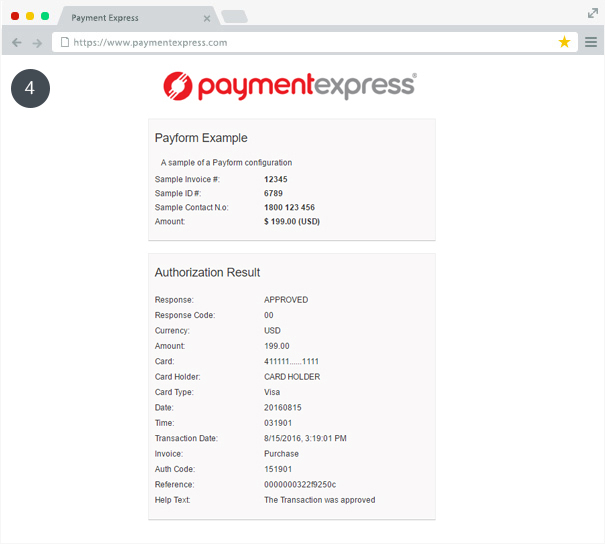The image size is (605, 544).
Task: Click 'The Transaction was approved' help text
Action: (x=319, y=500)
